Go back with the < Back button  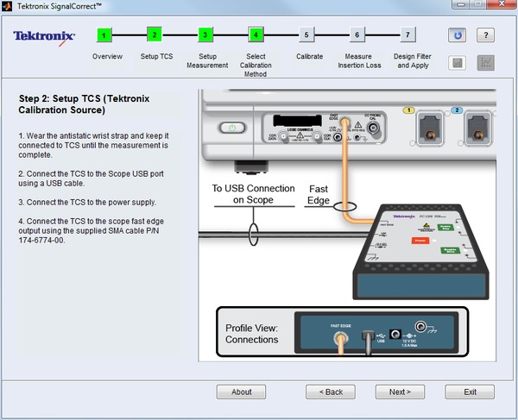pyautogui.click(x=331, y=392)
